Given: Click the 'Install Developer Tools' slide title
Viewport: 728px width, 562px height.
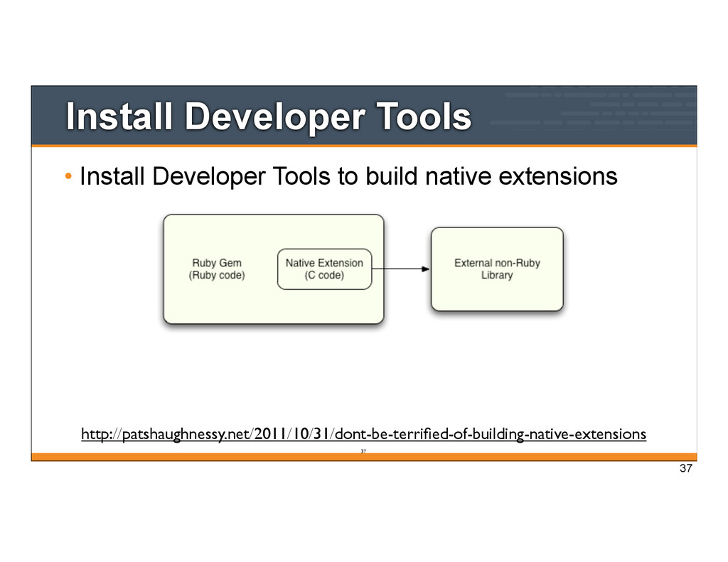Looking at the screenshot, I should tap(268, 116).
